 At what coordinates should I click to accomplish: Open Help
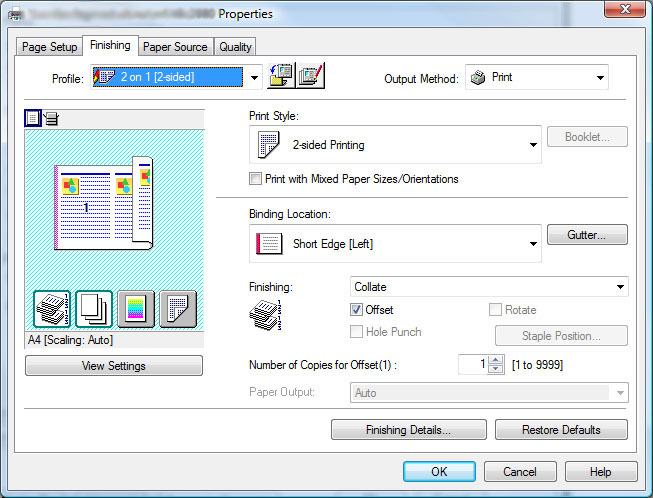coord(601,471)
